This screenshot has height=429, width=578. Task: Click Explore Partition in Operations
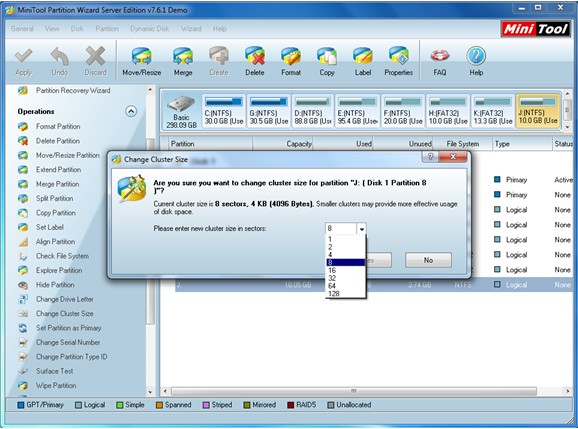pyautogui.click(x=59, y=270)
